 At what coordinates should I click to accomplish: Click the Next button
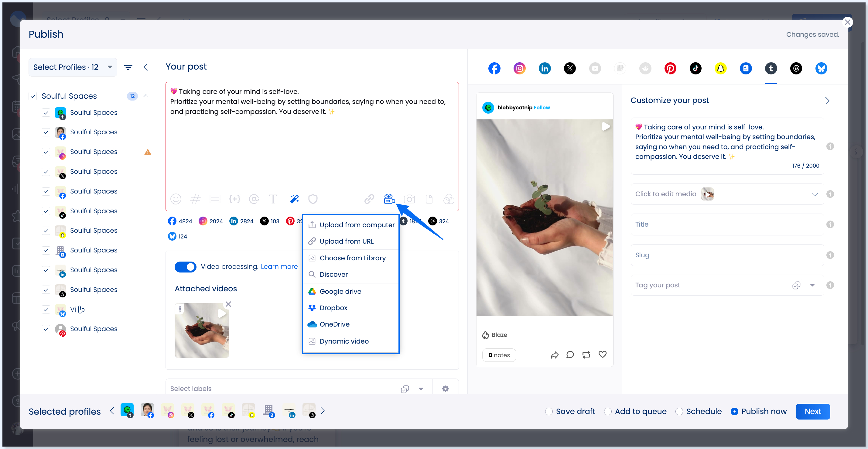pos(813,412)
